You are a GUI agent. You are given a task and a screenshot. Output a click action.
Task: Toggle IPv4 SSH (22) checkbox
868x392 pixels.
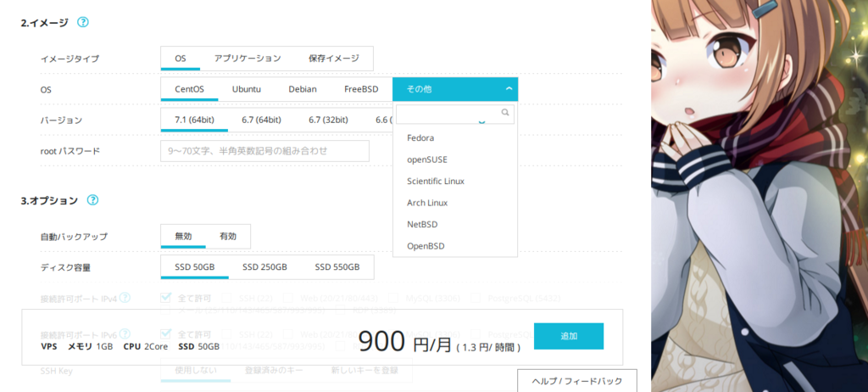(226, 299)
